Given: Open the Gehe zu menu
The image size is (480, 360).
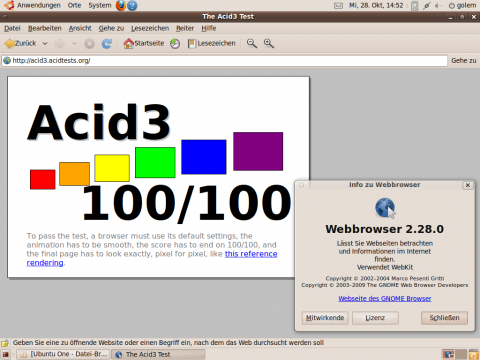Looking at the screenshot, I should coord(111,28).
